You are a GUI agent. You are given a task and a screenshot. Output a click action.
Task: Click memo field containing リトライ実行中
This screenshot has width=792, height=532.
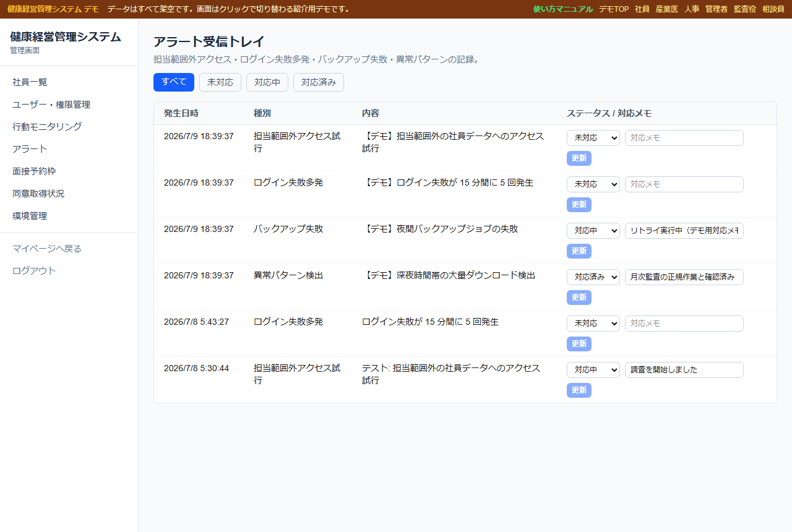tap(684, 231)
